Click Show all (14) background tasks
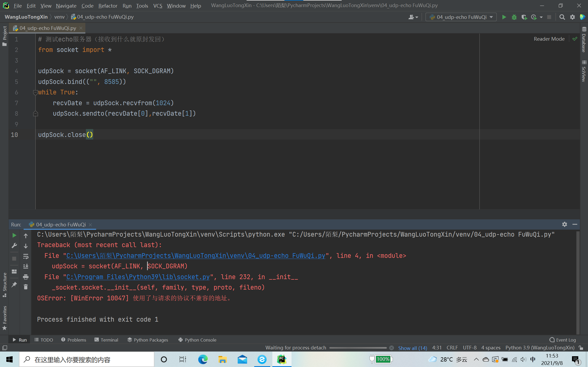Screen dimensions: 588x367 point(412,348)
